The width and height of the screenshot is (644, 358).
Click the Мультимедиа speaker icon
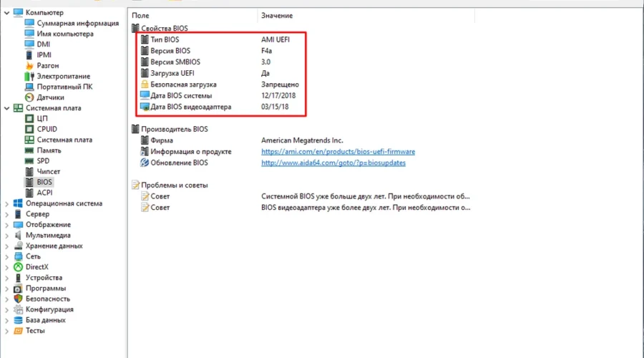[18, 235]
